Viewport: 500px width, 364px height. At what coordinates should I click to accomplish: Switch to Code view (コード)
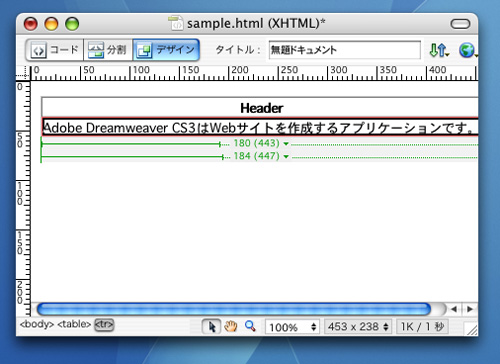55,50
